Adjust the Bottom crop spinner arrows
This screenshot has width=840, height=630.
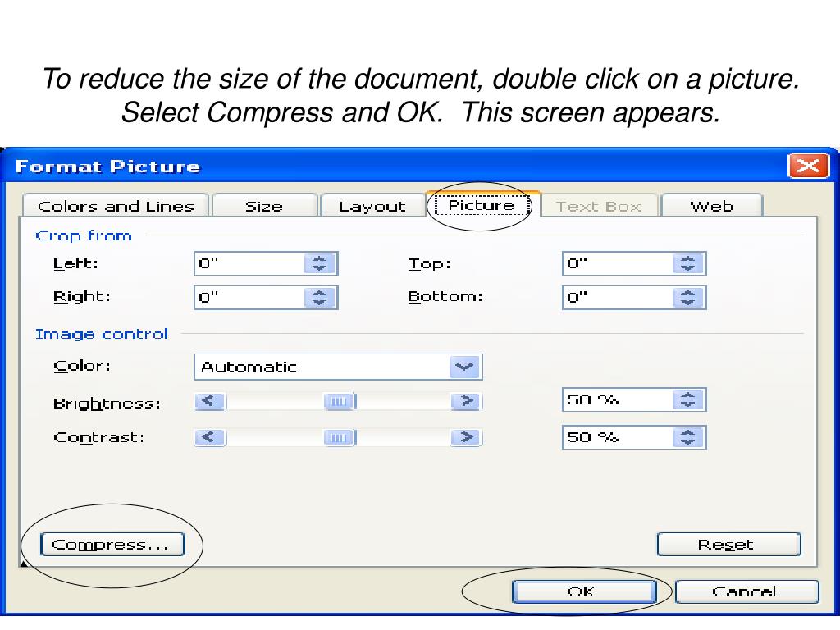[x=688, y=297]
